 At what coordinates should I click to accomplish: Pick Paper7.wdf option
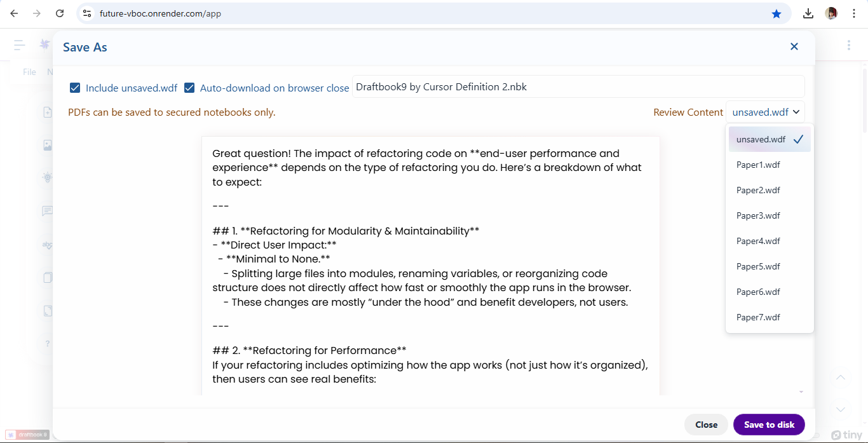[758, 317]
